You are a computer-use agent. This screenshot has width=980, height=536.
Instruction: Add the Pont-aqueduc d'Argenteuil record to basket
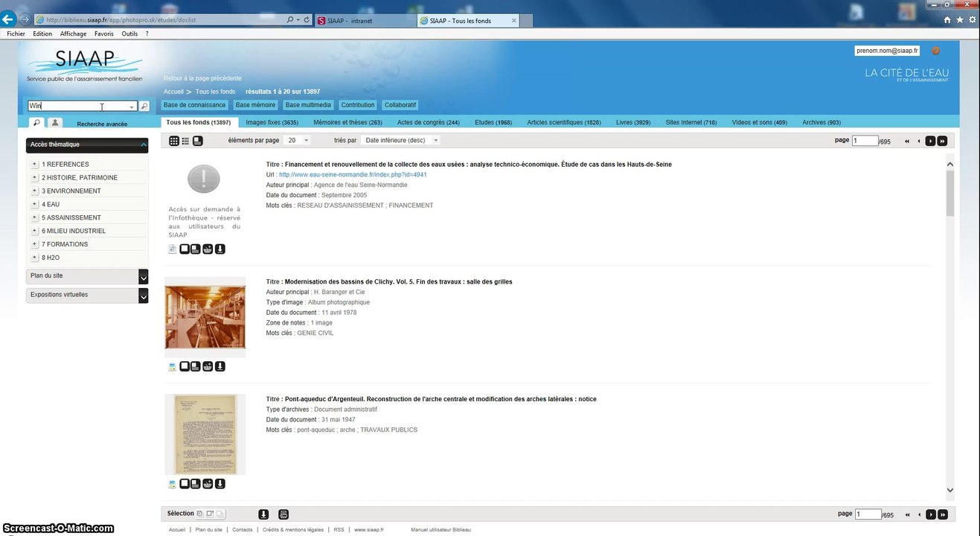click(208, 484)
